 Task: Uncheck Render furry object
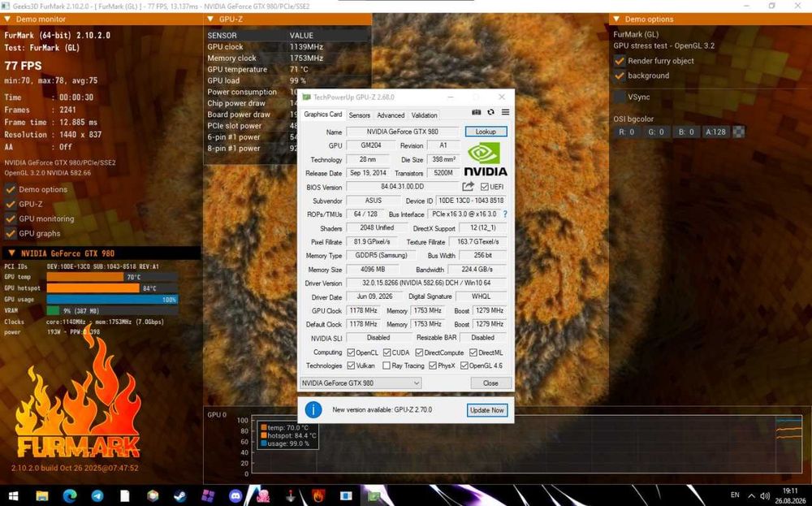pyautogui.click(x=620, y=61)
